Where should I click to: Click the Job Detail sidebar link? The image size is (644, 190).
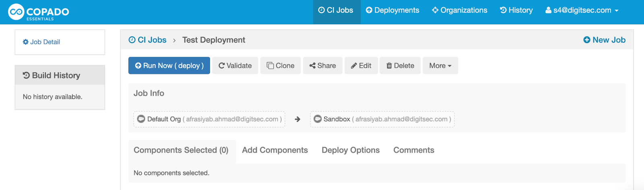click(41, 42)
